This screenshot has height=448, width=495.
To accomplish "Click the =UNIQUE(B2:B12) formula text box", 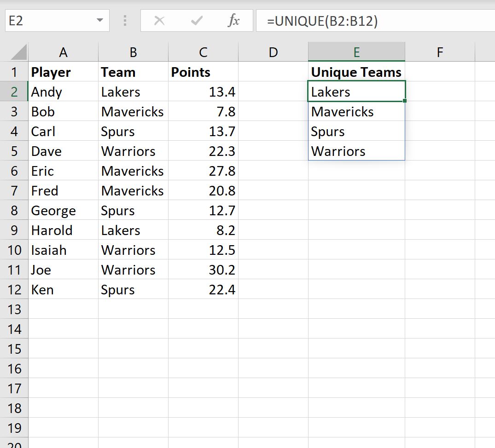I will point(375,21).
